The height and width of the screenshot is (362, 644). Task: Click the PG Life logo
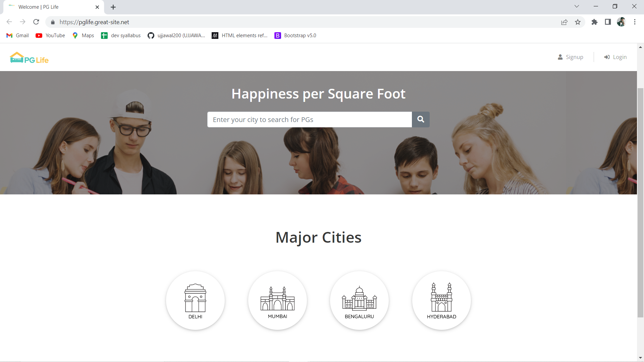[29, 58]
